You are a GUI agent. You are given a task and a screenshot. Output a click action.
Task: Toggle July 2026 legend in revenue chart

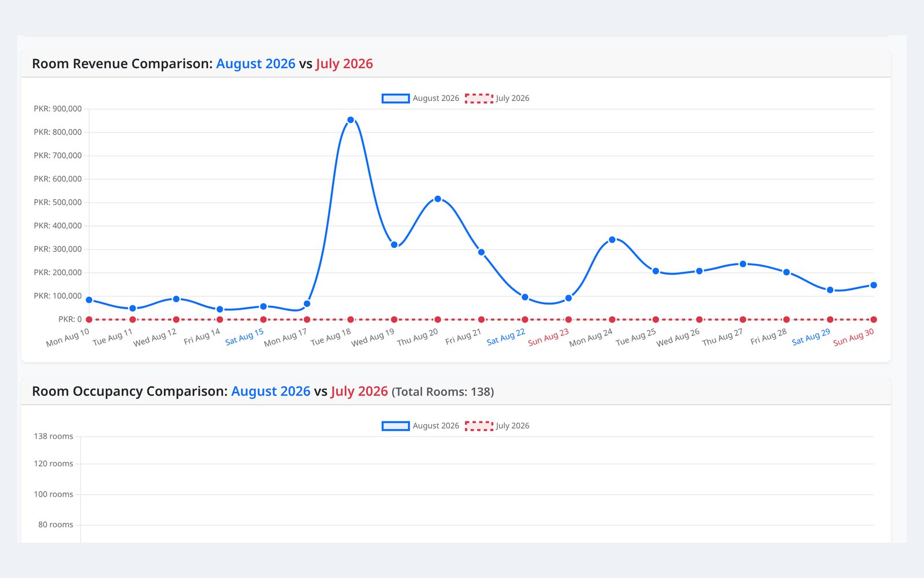coord(497,98)
